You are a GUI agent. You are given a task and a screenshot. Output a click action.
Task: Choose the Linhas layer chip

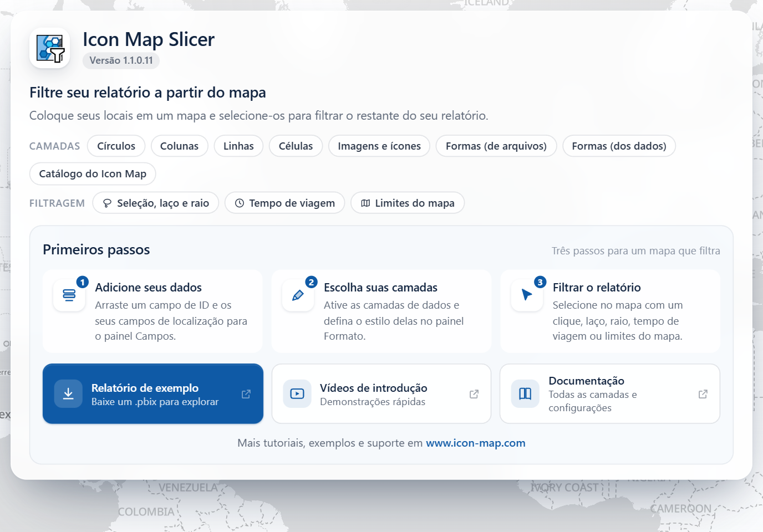(x=238, y=146)
